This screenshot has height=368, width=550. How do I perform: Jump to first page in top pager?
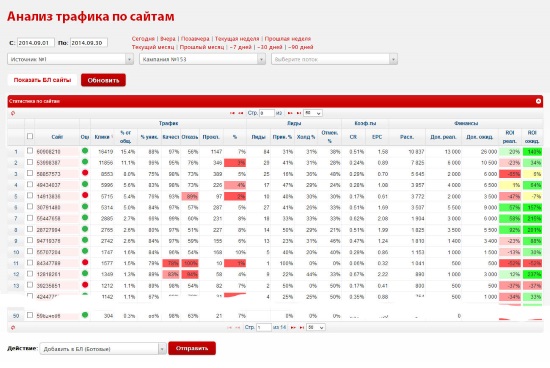[x=232, y=113]
